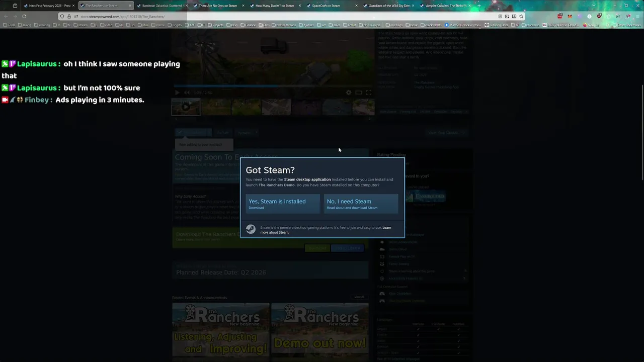Switch to "Next Fest February 2026" tab
This screenshot has height=362, width=644.
click(49, 6)
